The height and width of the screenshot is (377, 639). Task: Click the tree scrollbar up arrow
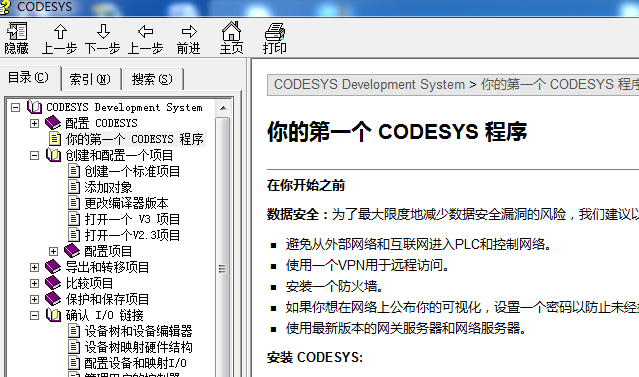click(223, 108)
